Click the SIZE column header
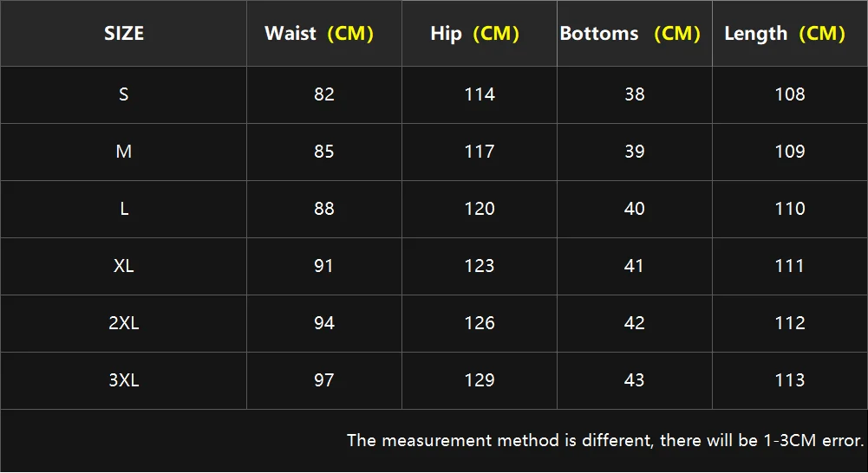868x473 pixels. coord(124,34)
